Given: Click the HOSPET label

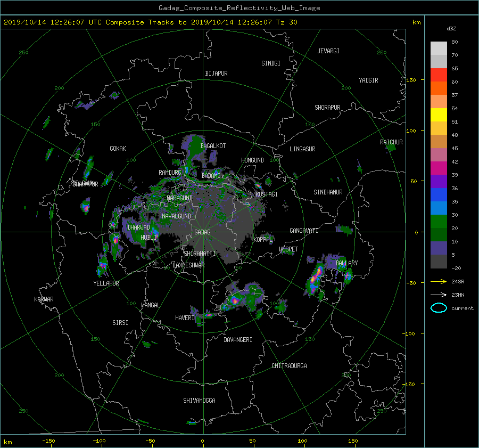Looking at the screenshot, I should click(x=288, y=249).
